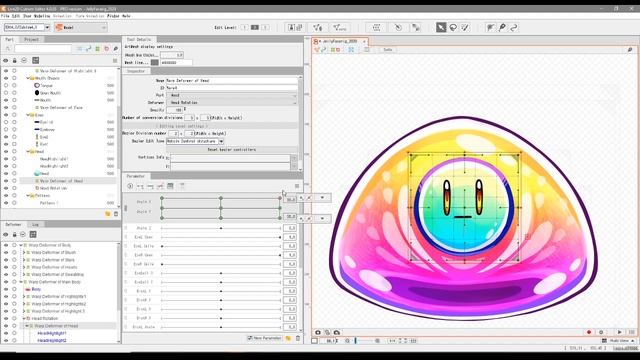Click Reset bezier controllers button
The image size is (640, 360).
point(231,149)
